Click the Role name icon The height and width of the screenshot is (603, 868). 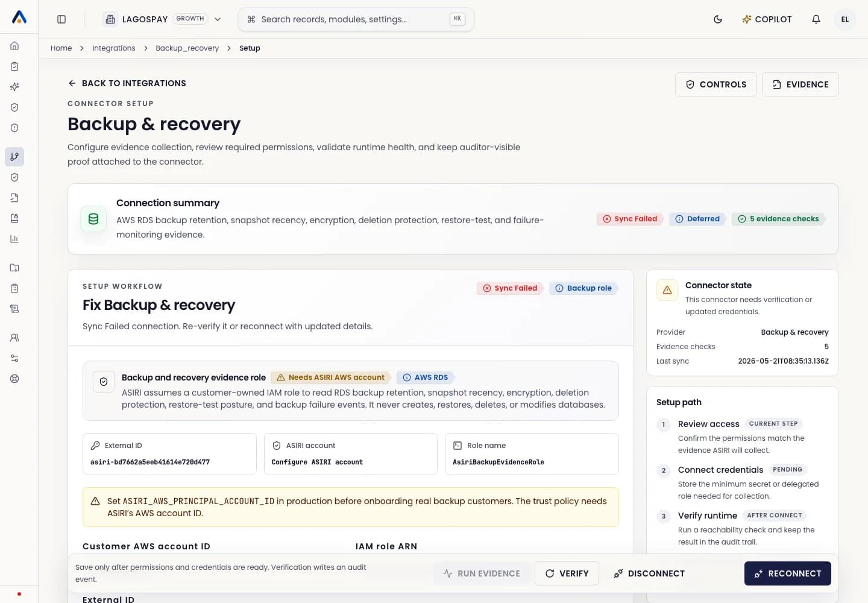coord(458,446)
